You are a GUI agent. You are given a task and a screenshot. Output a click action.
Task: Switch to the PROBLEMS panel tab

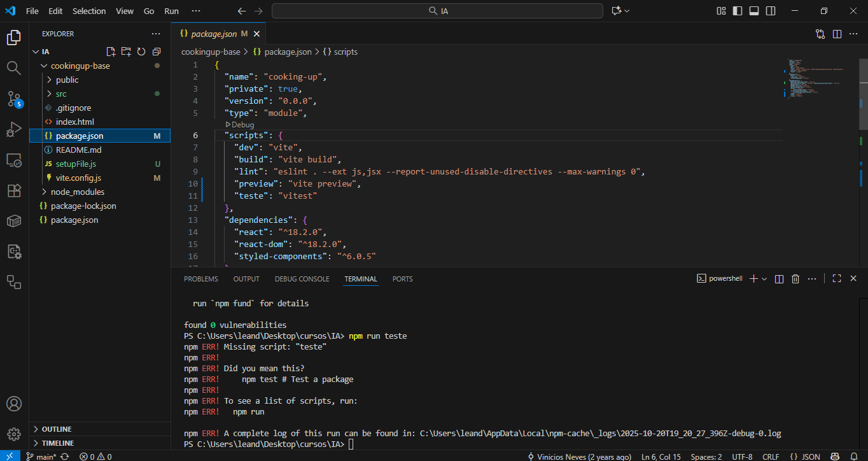(200, 279)
